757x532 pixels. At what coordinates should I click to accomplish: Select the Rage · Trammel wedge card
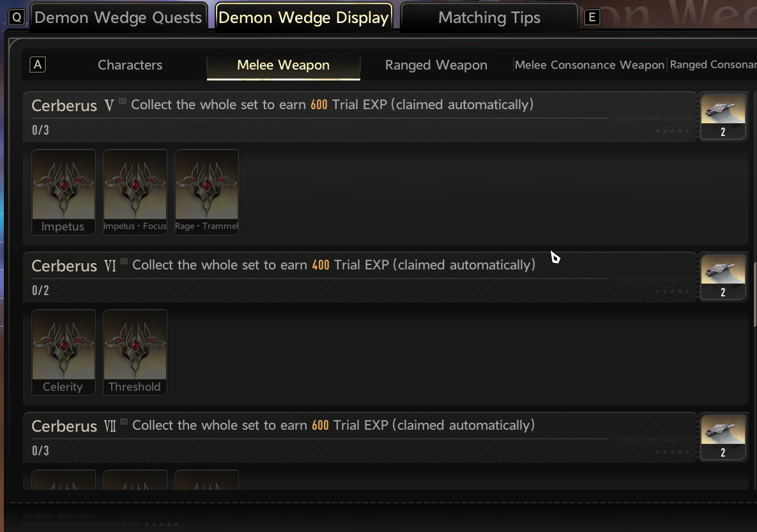(x=206, y=192)
